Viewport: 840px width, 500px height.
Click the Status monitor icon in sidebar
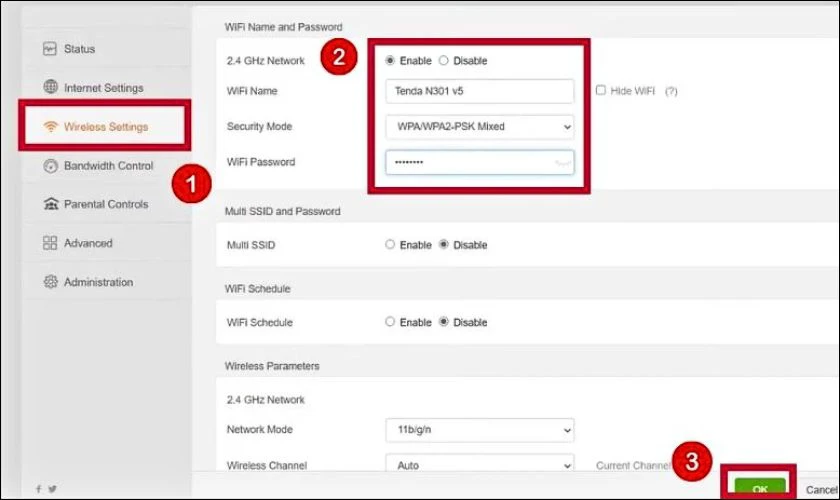(x=50, y=49)
